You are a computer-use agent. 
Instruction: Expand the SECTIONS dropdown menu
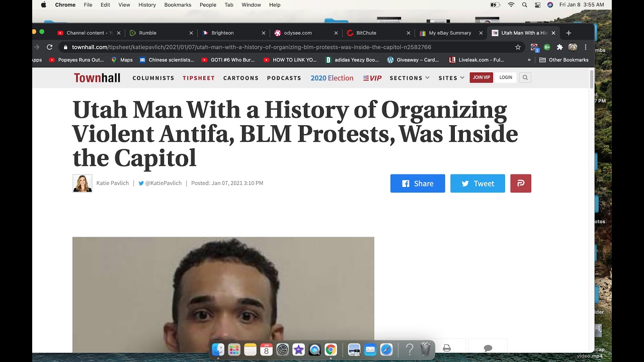coord(410,78)
